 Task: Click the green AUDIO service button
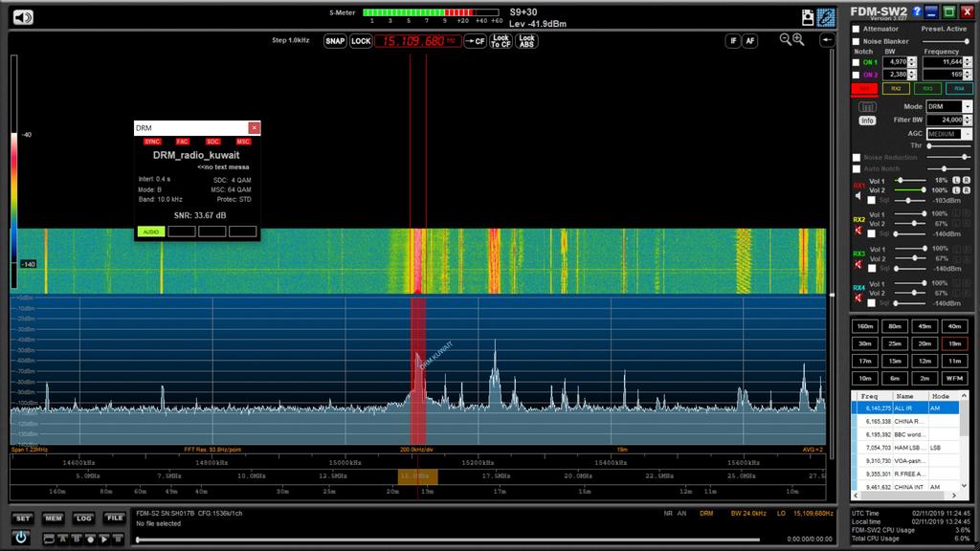(151, 231)
